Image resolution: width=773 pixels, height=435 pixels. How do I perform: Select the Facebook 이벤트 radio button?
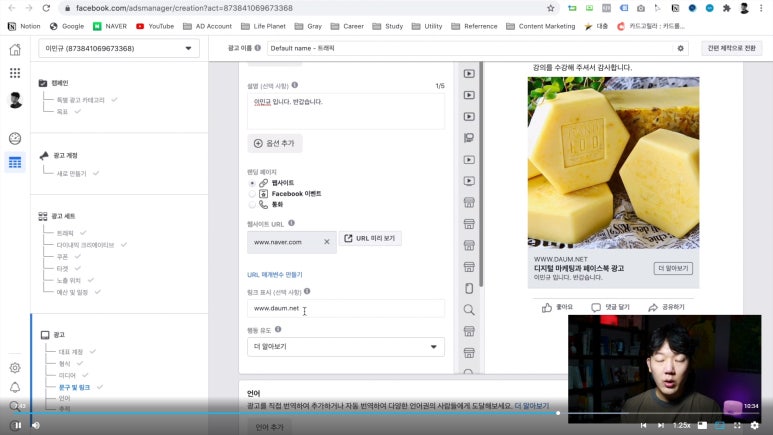pyautogui.click(x=252, y=194)
